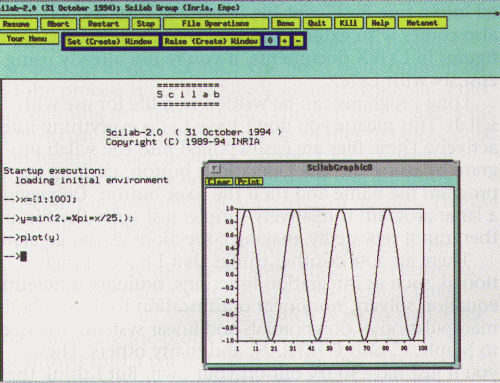
Task: Open the Help button
Action: click(380, 23)
